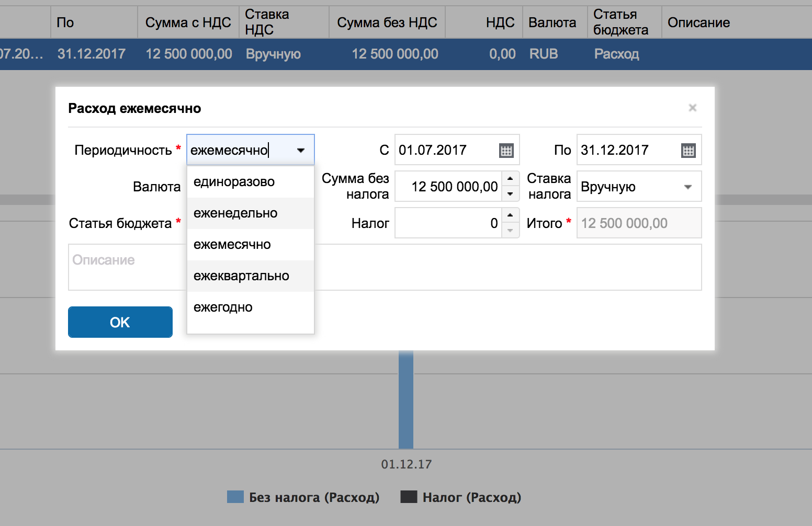
Task: Increase the Налог value with up arrow
Action: pyautogui.click(x=510, y=215)
